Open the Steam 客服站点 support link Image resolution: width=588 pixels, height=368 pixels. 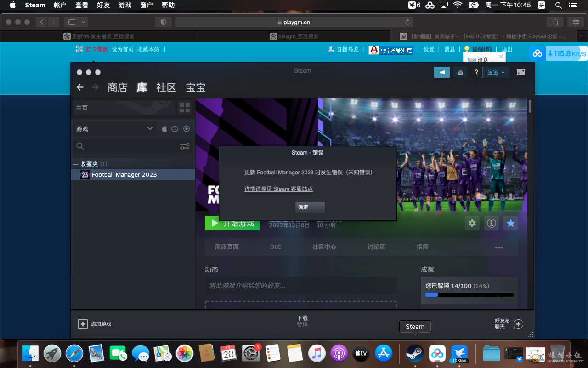tap(278, 189)
